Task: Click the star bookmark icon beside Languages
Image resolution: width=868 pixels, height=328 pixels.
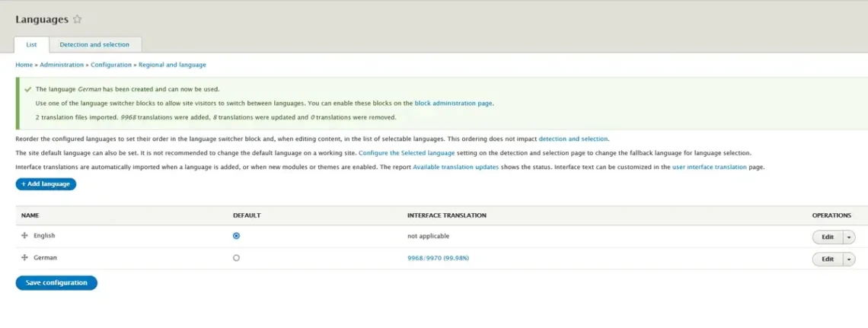Action: coord(78,20)
